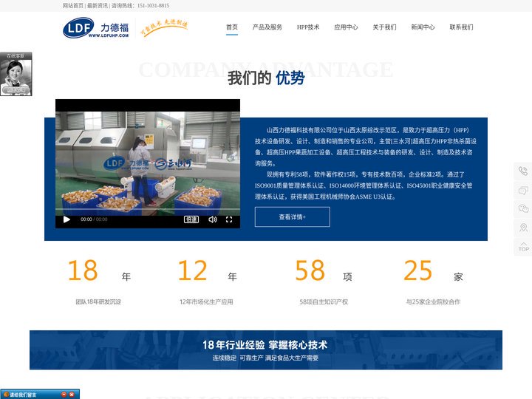The width and height of the screenshot is (532, 399).
Task: Open 新闻中心 navigation item
Action: pyautogui.click(x=423, y=27)
